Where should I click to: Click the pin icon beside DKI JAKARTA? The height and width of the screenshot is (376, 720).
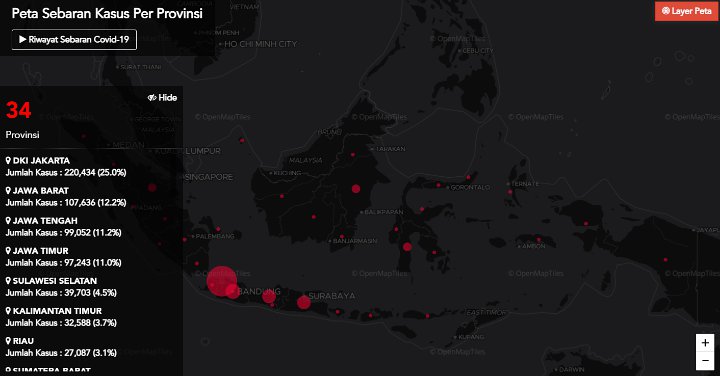tap(8, 160)
